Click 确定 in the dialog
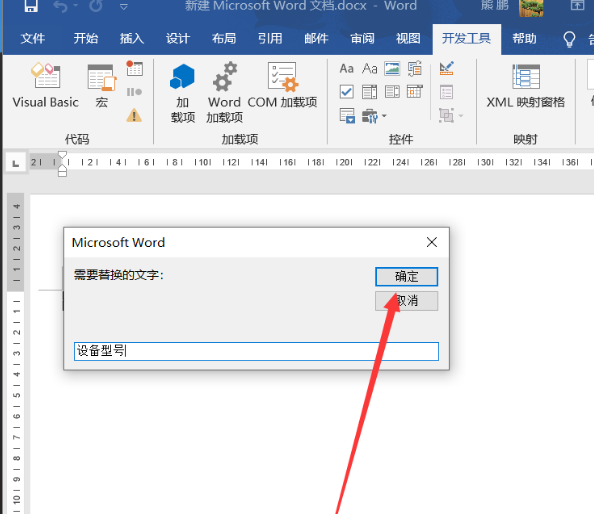Image resolution: width=594 pixels, height=514 pixels. tap(406, 277)
